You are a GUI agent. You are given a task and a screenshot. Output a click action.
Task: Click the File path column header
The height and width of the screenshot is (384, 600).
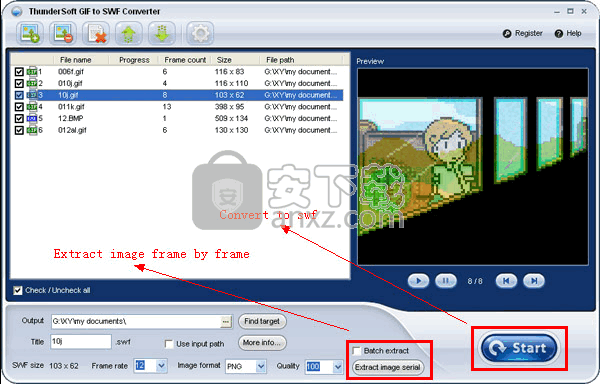coord(280,60)
